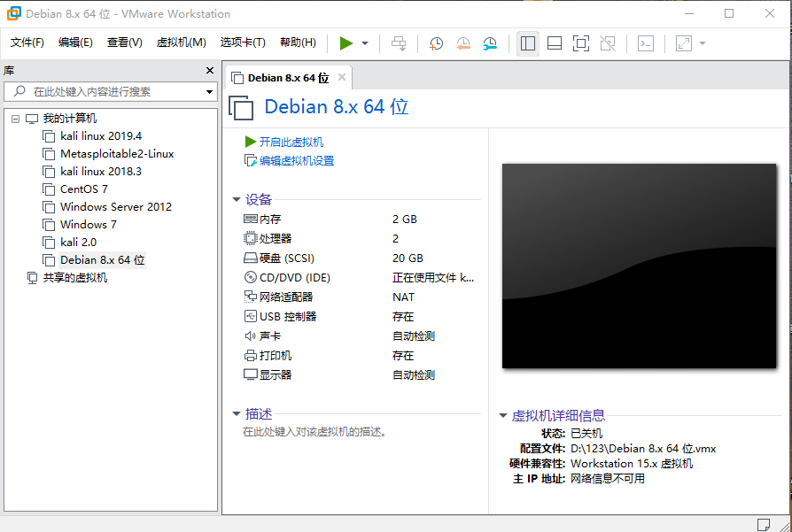This screenshot has width=792, height=532.
Task: Maximize the VMware Workstation window
Action: point(729,13)
